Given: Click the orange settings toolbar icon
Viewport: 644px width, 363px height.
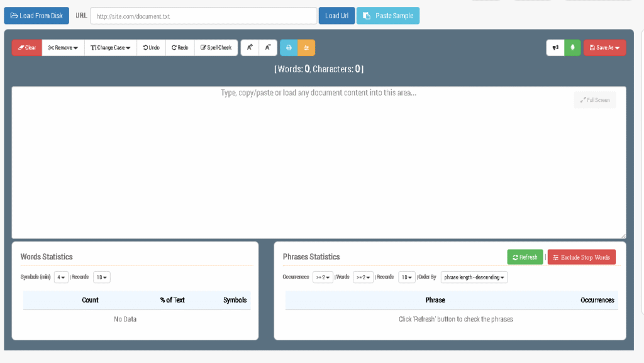Looking at the screenshot, I should 306,47.
